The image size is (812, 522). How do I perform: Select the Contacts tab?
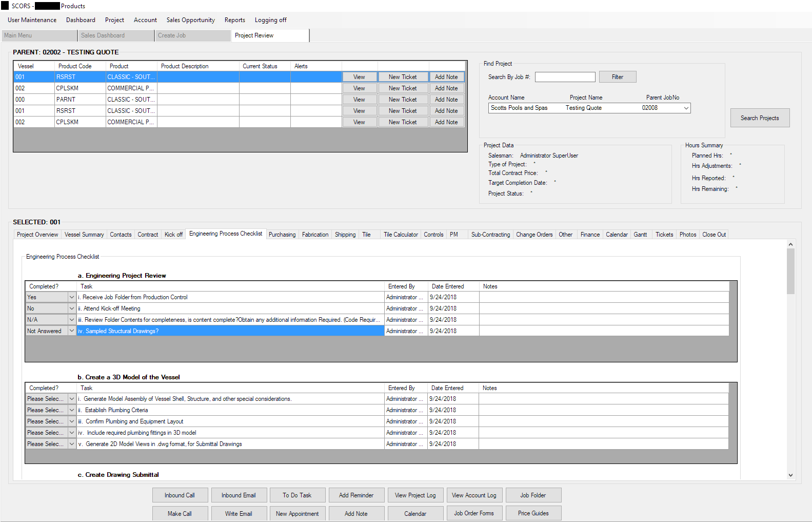click(121, 235)
